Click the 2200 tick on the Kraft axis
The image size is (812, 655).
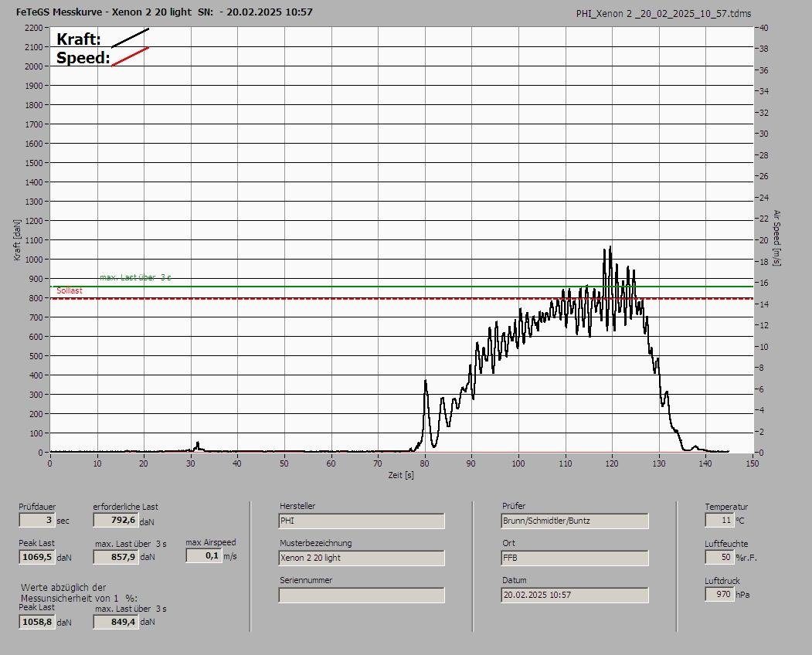[x=33, y=28]
